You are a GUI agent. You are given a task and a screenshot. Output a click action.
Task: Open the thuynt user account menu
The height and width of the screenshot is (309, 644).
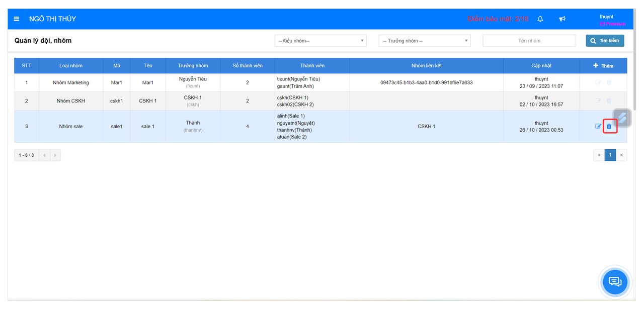tap(606, 17)
